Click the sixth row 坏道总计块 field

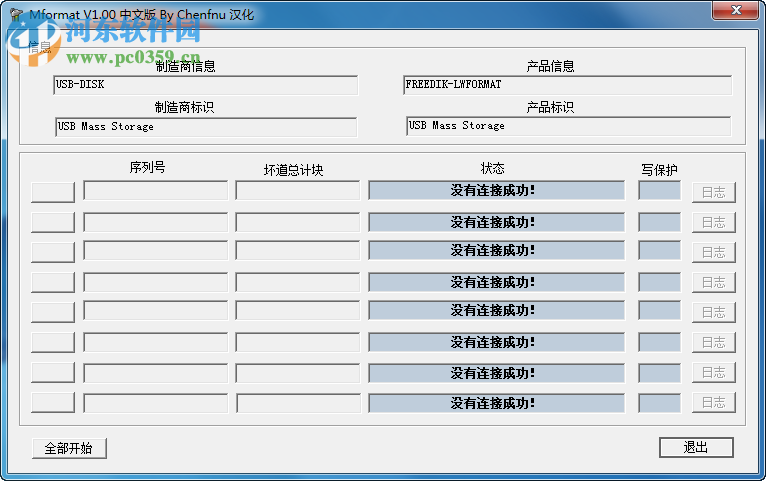tap(298, 342)
